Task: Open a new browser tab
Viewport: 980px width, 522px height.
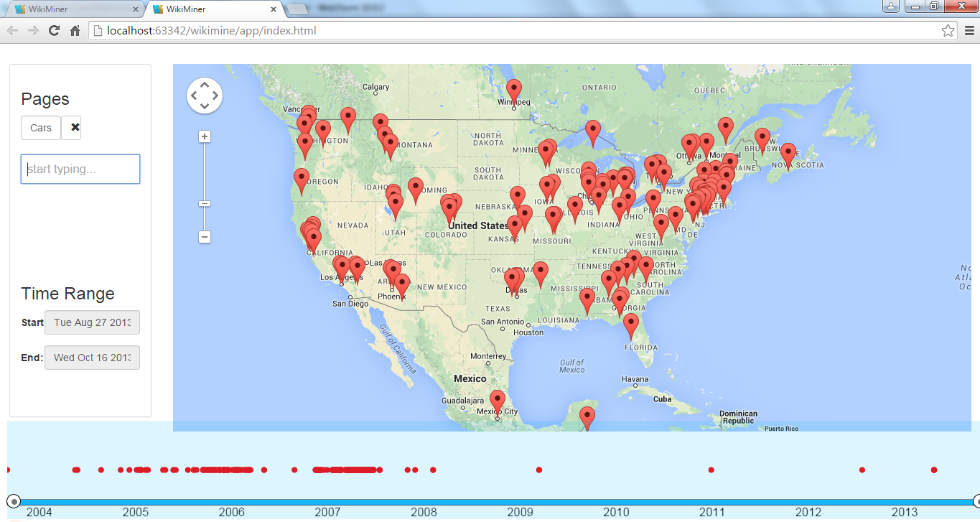Action: pos(297,9)
